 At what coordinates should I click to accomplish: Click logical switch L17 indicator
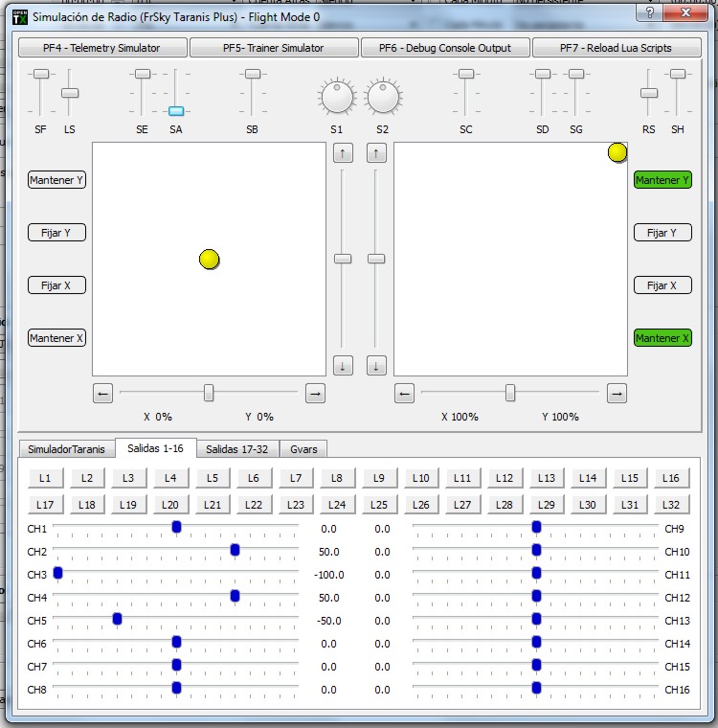click(x=45, y=505)
